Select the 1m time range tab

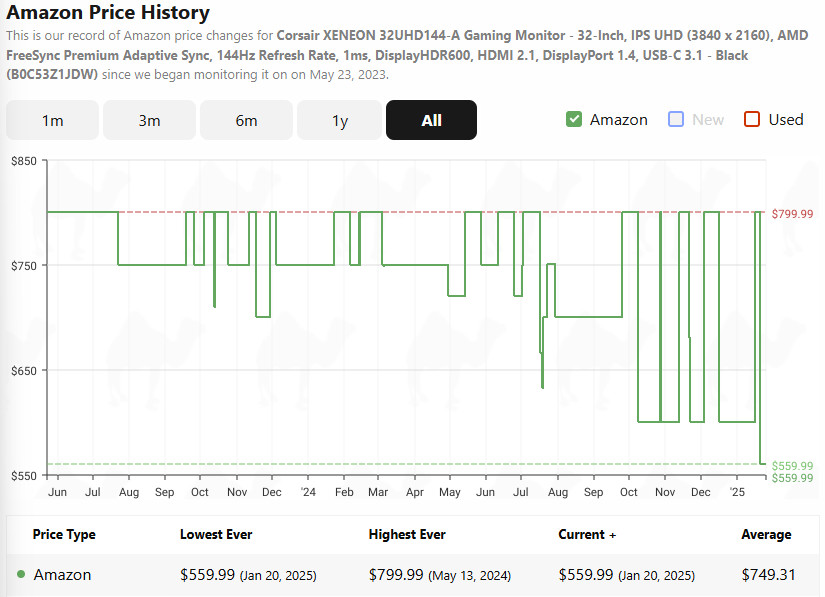point(52,120)
